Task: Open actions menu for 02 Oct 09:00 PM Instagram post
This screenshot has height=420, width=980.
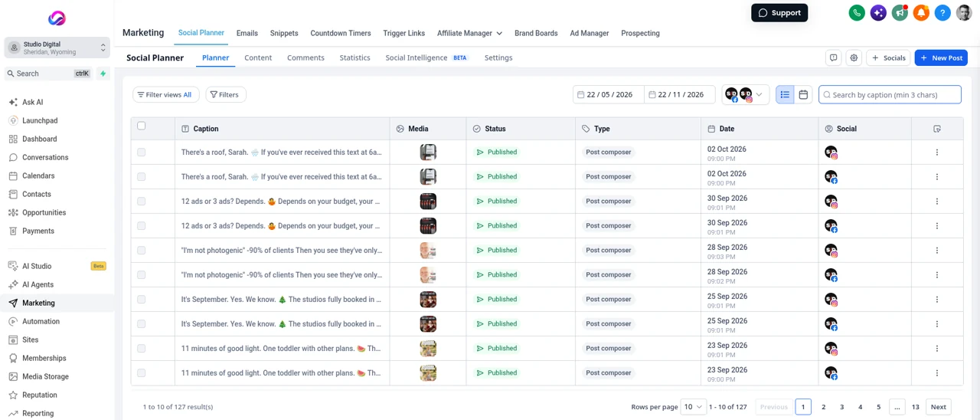Action: click(x=937, y=153)
